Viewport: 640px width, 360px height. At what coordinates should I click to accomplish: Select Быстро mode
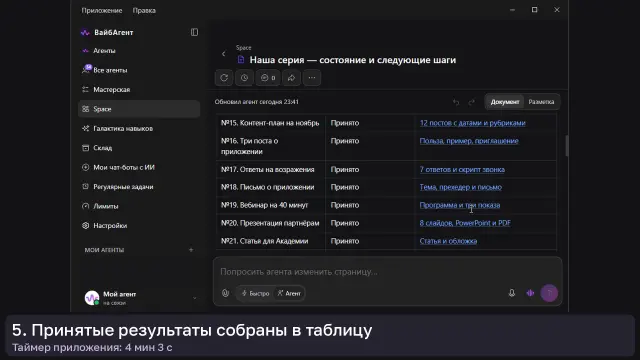(256, 293)
